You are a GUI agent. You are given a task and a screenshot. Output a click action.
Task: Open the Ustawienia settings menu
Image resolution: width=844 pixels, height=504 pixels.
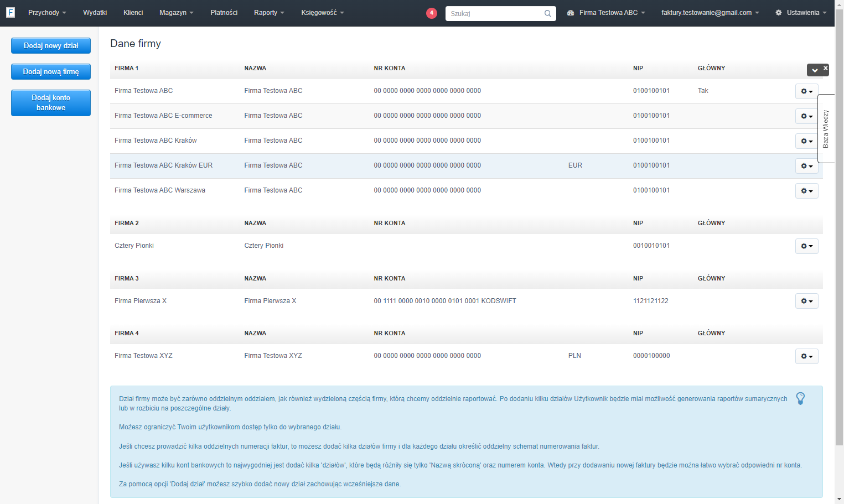click(x=801, y=13)
